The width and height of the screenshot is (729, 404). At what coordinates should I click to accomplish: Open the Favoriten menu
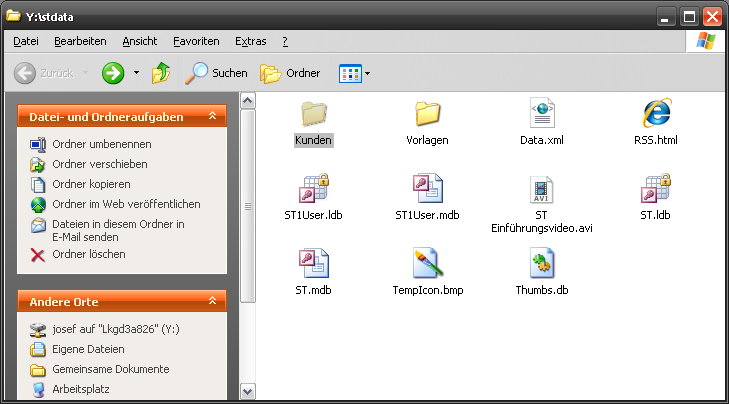click(196, 41)
